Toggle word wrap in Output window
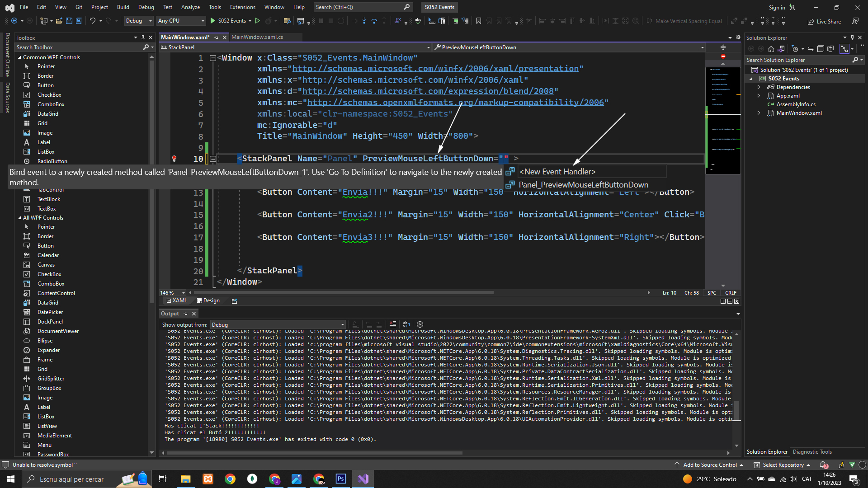 pyautogui.click(x=406, y=324)
